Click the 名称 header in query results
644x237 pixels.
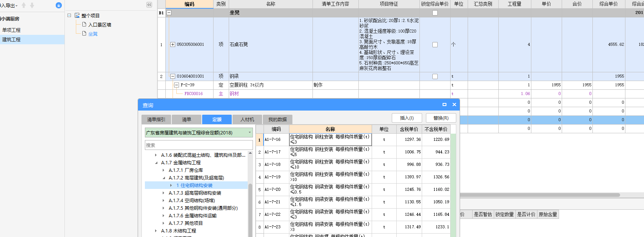(330, 129)
